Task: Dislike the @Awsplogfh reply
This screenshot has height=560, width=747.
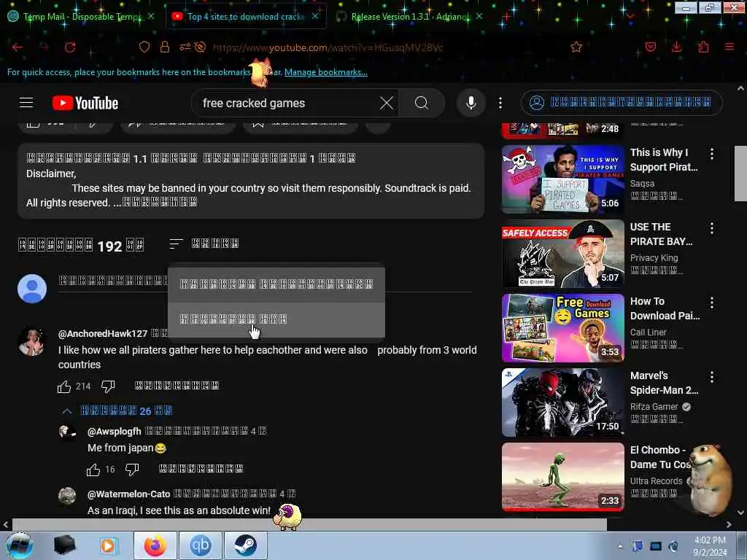Action: 132,470
